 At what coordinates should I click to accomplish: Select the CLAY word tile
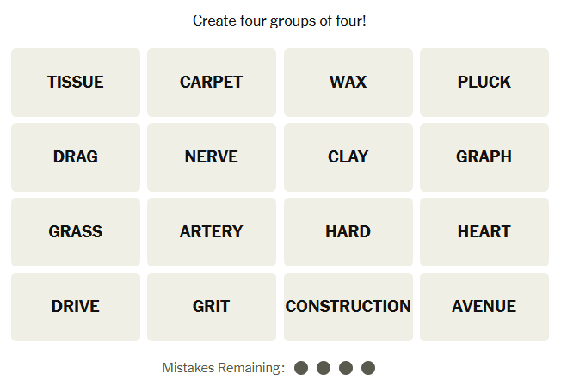click(x=348, y=157)
